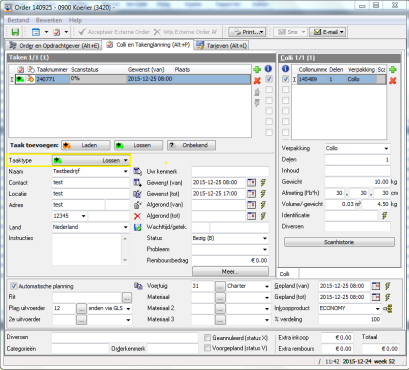Click the Meer... button
This screenshot has width=409, height=370.
tap(230, 271)
